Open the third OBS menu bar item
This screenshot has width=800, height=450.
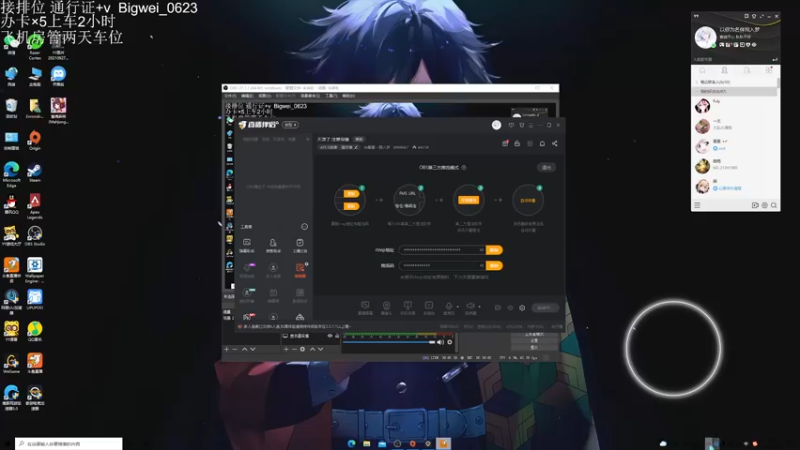[x=264, y=96]
